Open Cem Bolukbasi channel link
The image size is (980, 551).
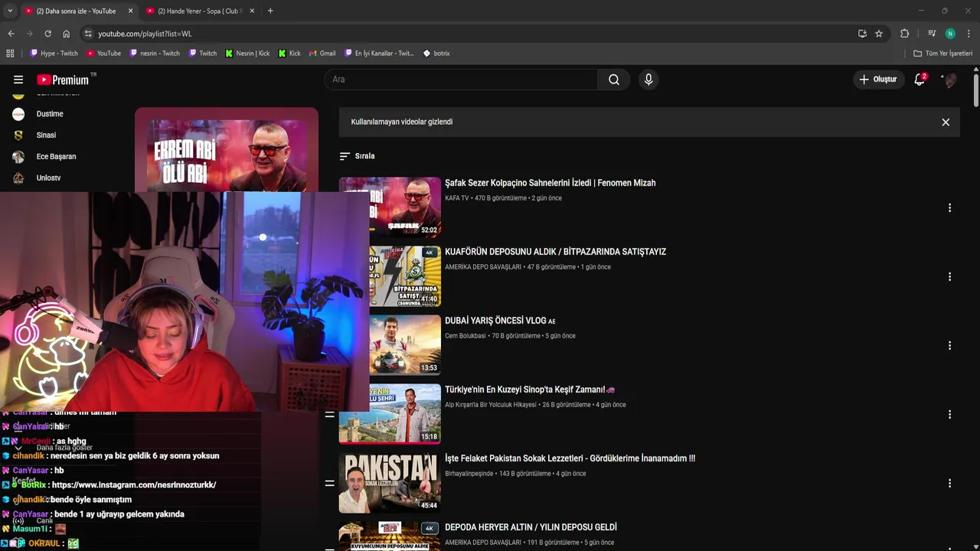[x=465, y=336]
